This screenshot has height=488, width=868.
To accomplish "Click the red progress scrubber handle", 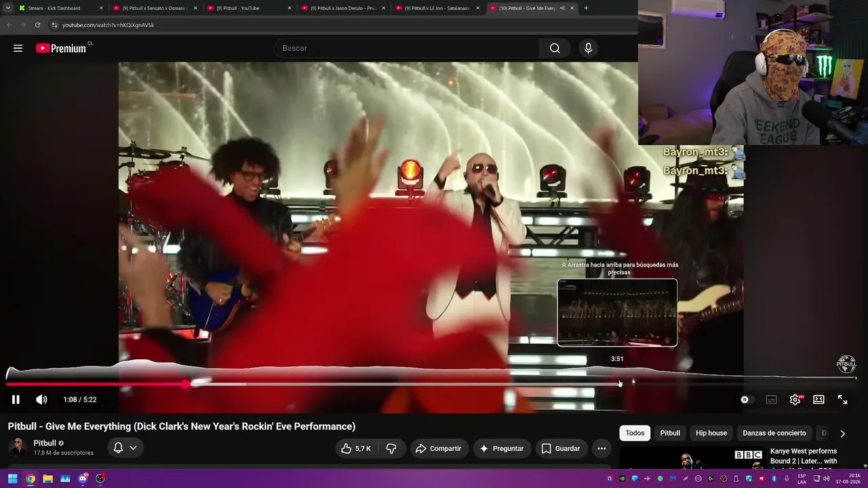I will (186, 384).
